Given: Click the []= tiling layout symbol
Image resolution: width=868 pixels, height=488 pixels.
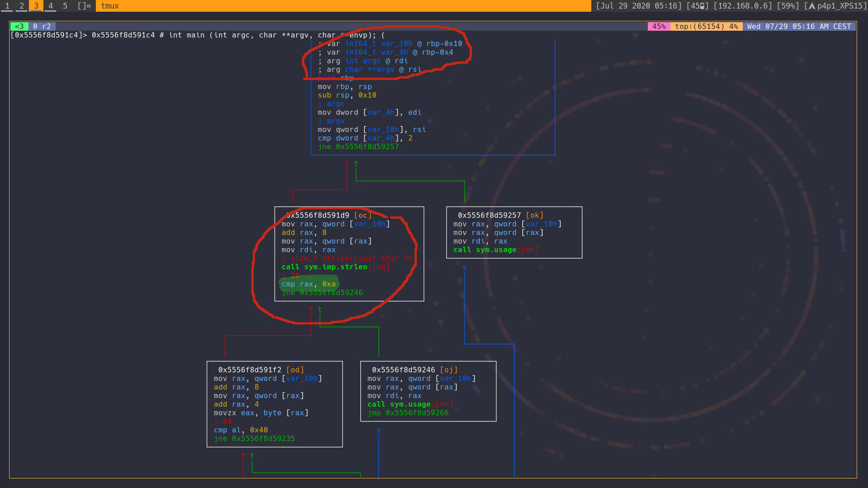Looking at the screenshot, I should 84,6.
